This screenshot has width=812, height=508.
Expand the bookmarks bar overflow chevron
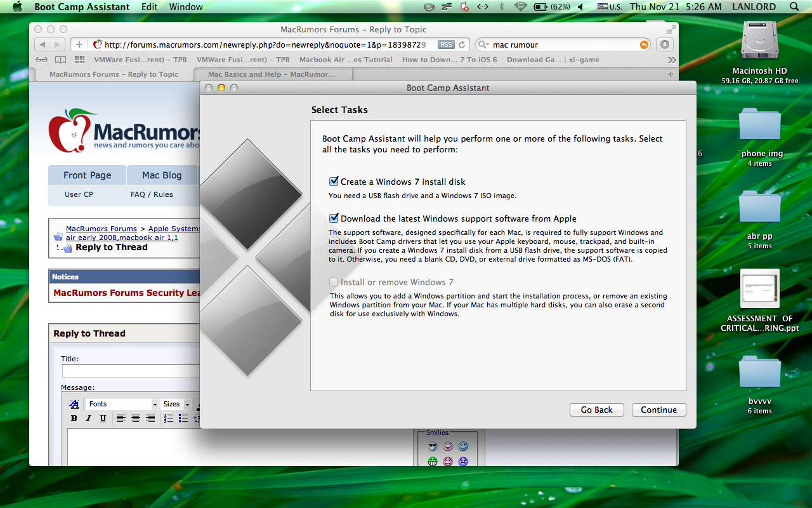672,60
